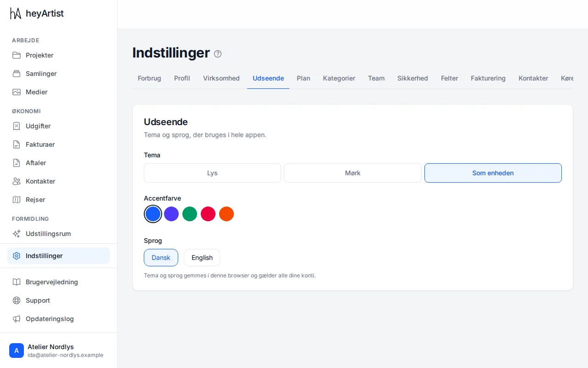Viewport: 588px width, 368px height.
Task: Click the Udseende tab
Action: pyautogui.click(x=268, y=78)
